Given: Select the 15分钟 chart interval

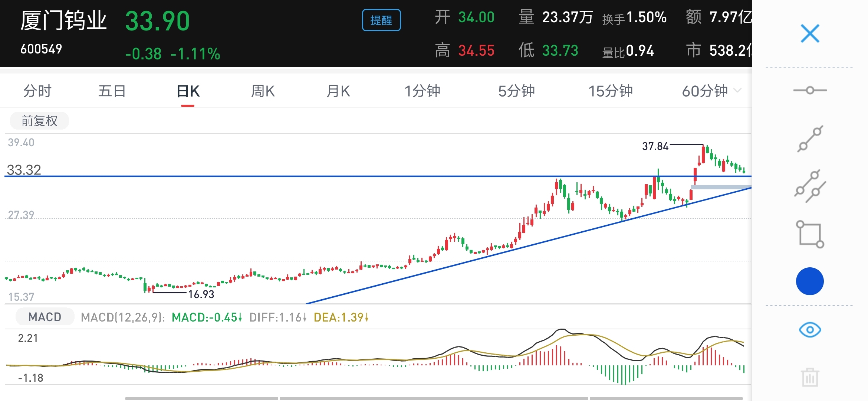Looking at the screenshot, I should point(611,91).
